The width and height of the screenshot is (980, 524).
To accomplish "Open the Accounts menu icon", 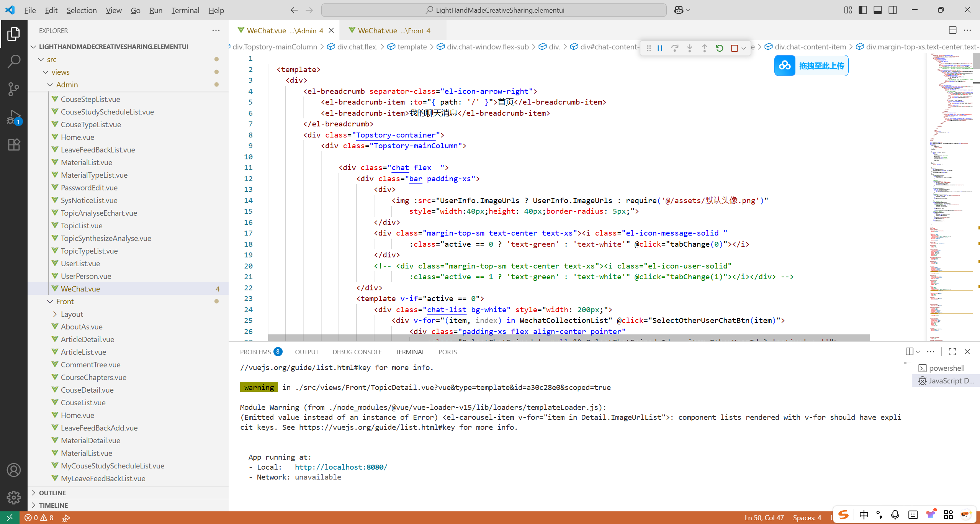I will pos(14,470).
